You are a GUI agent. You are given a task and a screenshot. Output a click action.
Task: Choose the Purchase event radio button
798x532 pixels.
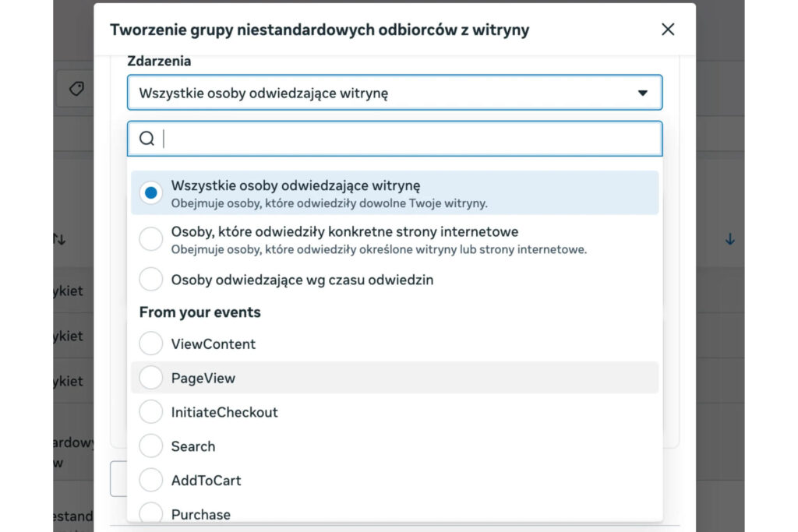click(150, 513)
